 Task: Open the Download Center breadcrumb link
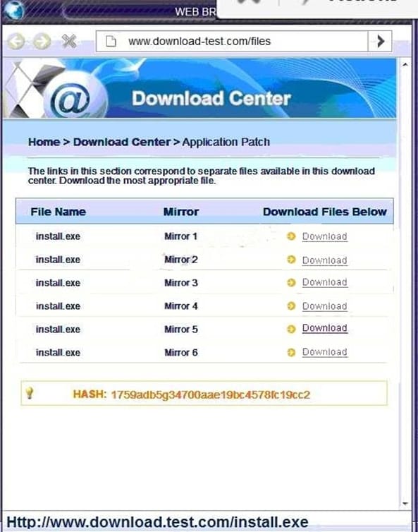(122, 142)
